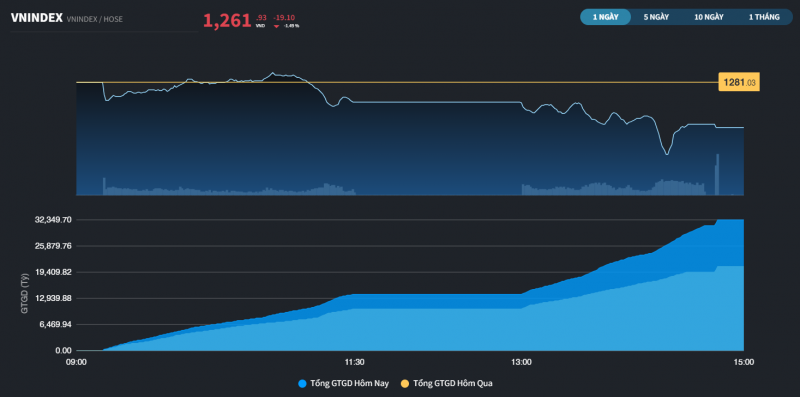Screen dimensions: 800x397
Task: Click the VNINDEX / HOSE exchange label
Action: pos(94,19)
